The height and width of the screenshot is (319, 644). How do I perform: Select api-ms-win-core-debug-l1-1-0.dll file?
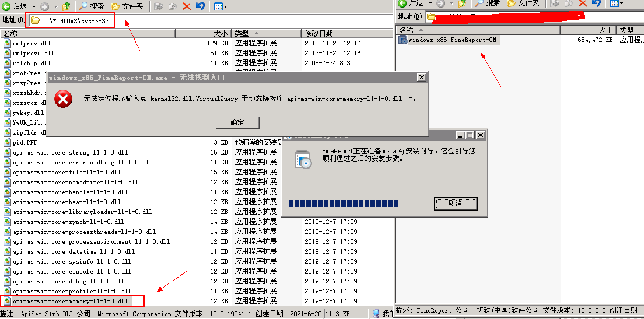click(x=69, y=281)
